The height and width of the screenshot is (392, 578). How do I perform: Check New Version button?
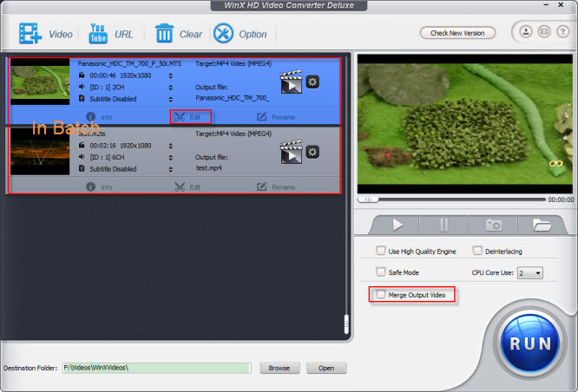coord(457,33)
